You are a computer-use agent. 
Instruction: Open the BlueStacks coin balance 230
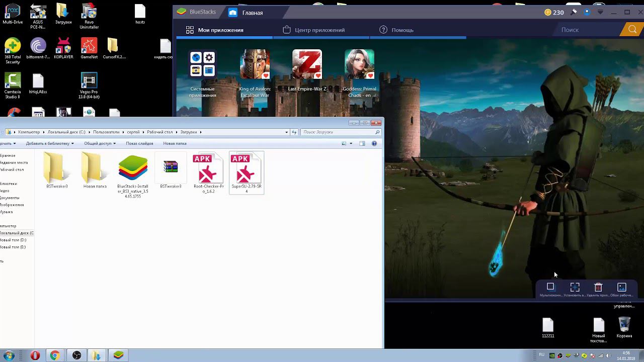click(554, 12)
